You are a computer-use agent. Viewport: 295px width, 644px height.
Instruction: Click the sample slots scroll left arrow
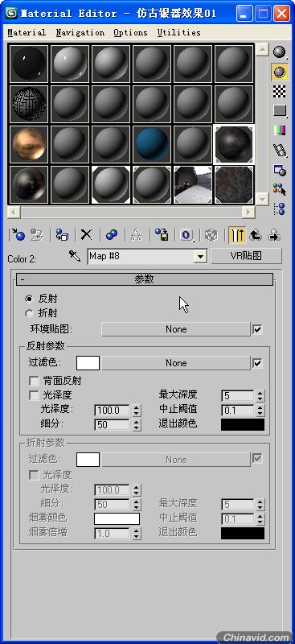tap(14, 213)
